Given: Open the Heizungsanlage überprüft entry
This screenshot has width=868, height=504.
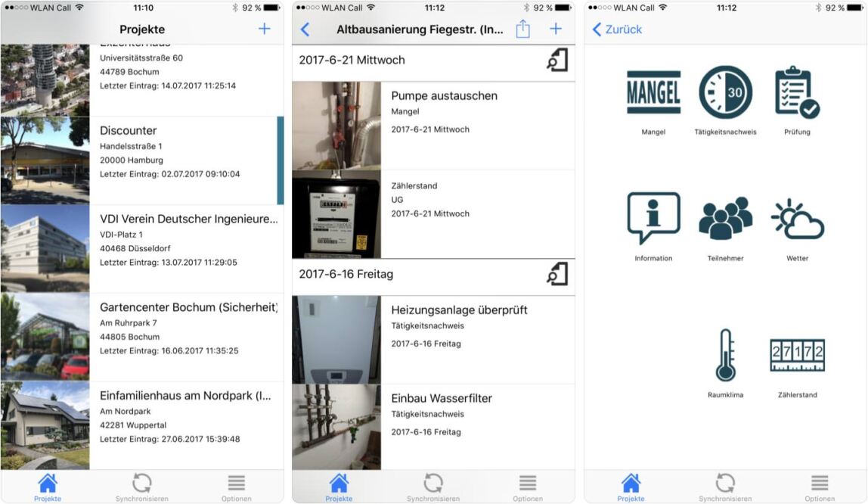Looking at the screenshot, I should (433, 340).
